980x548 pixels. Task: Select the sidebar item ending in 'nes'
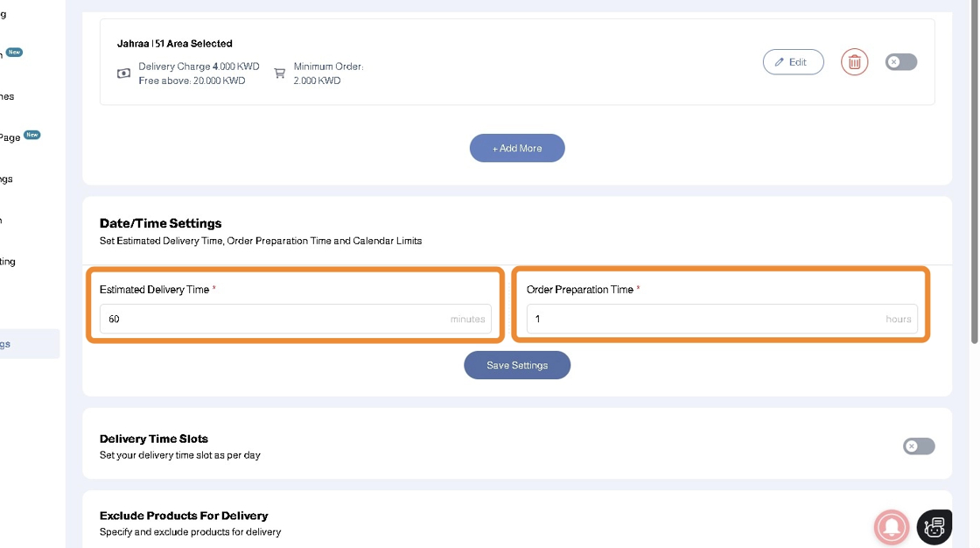[7, 96]
